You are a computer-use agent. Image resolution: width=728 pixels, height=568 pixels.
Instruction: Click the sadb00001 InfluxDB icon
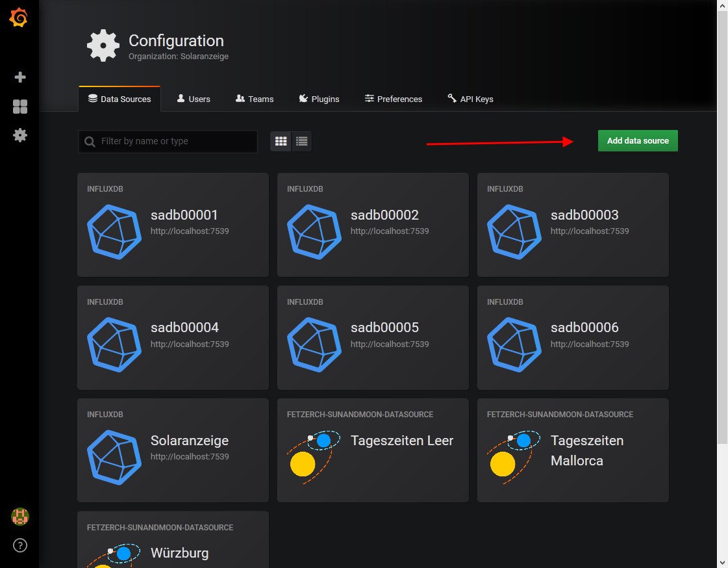point(114,232)
